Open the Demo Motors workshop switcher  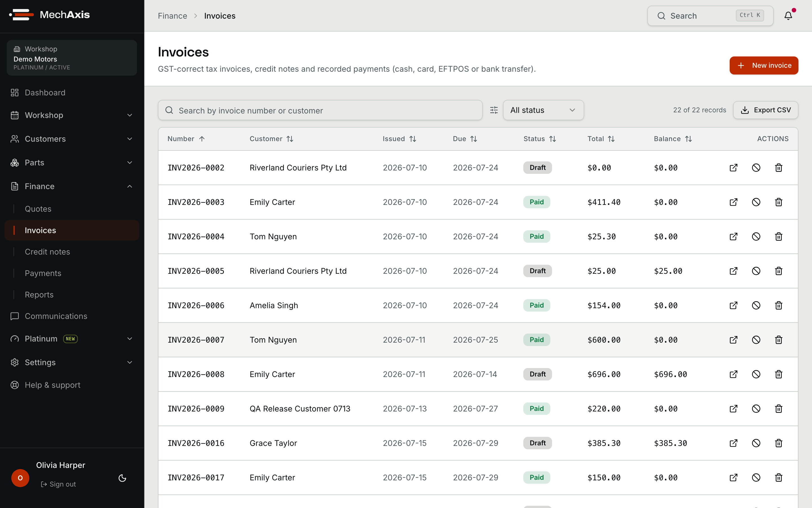pos(72,58)
